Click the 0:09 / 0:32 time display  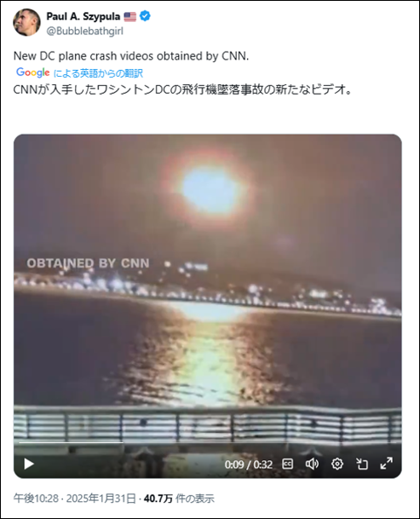(249, 464)
